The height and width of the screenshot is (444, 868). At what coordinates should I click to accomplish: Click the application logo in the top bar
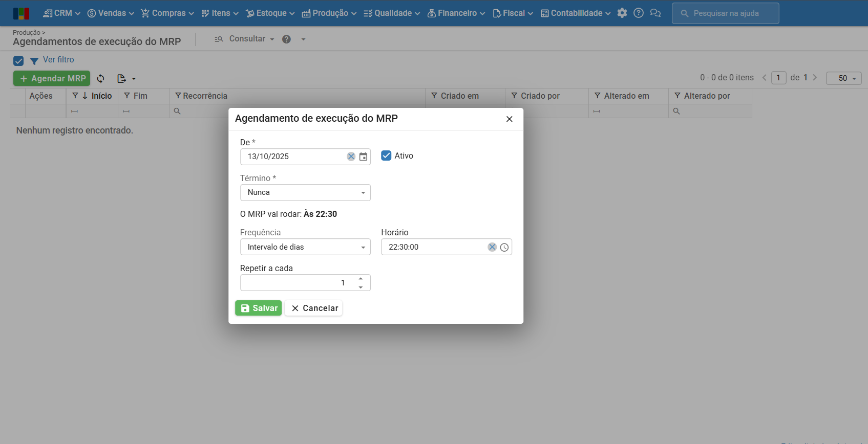pyautogui.click(x=21, y=13)
